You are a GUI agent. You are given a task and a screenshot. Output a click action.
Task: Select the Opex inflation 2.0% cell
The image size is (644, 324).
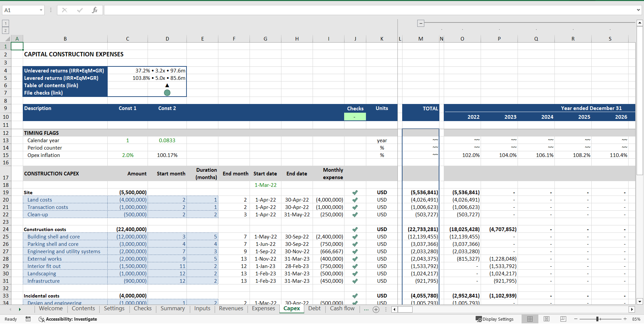click(127, 155)
